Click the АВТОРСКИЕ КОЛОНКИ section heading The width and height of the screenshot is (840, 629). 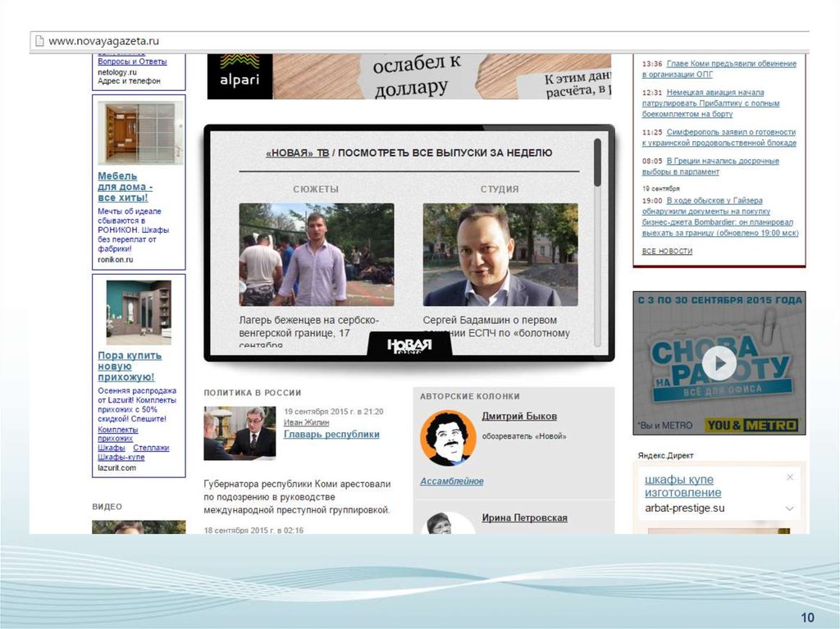470,396
